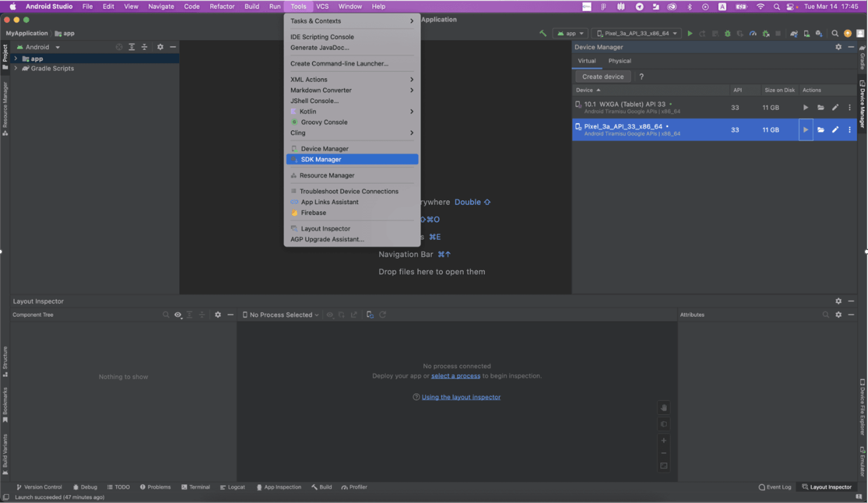Click the Search Everywhere magnifier icon
Image resolution: width=868 pixels, height=503 pixels.
click(835, 34)
